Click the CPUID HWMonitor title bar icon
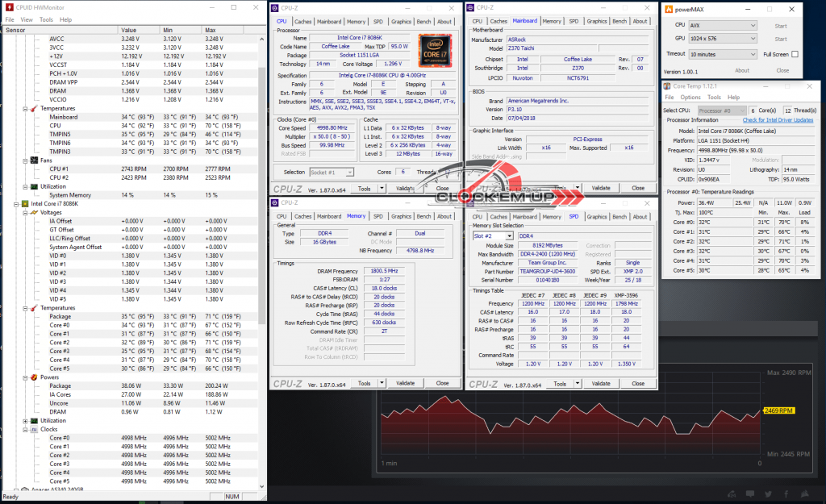 (x=9, y=7)
